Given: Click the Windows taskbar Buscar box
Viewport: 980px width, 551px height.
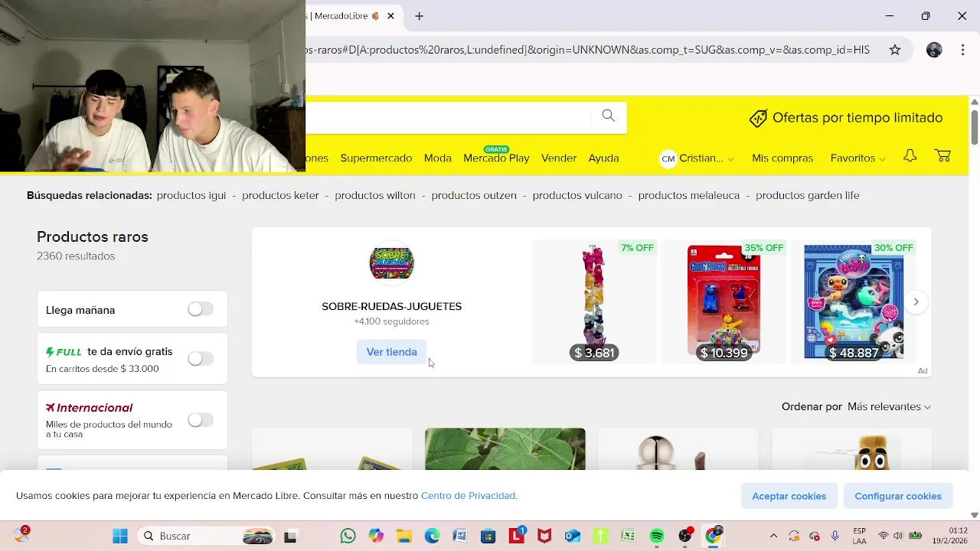Looking at the screenshot, I should coord(206,536).
